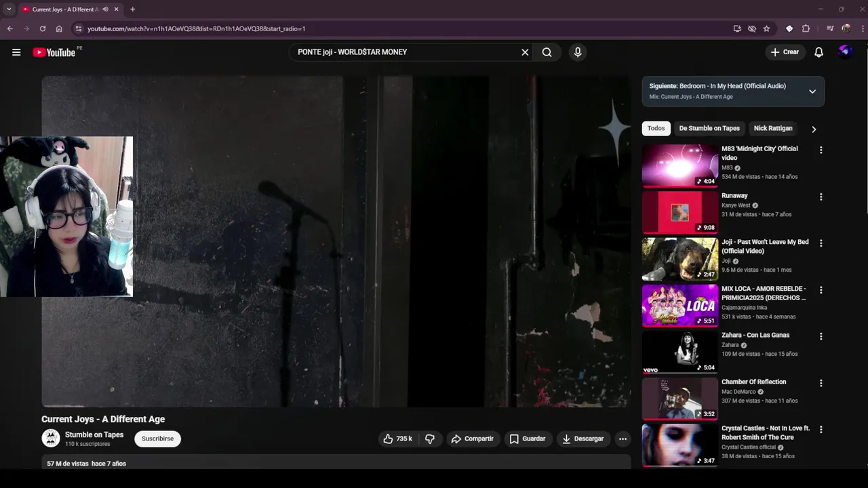Open Runaway Kanye West thumbnail
Image resolution: width=868 pixels, height=488 pixels.
click(x=679, y=212)
